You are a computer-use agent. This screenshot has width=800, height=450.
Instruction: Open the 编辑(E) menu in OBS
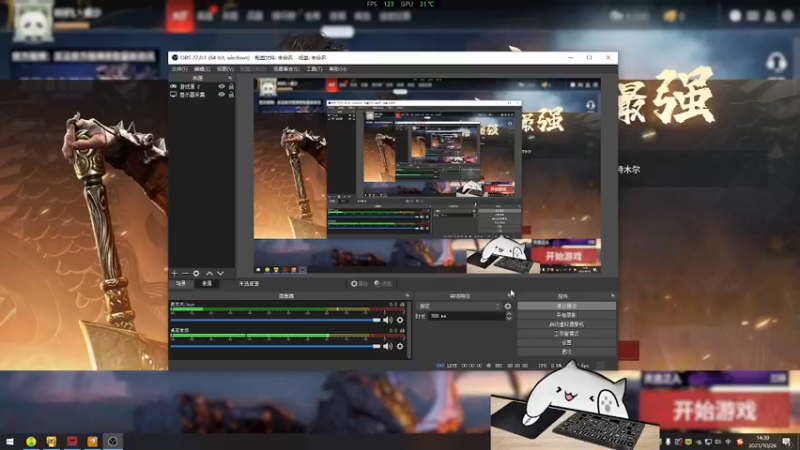click(202, 69)
